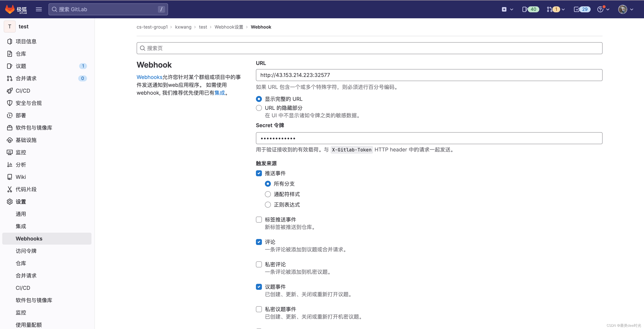Image resolution: width=644 pixels, height=329 pixels.
Task: Open the hamburger navigation menu icon
Action: tap(39, 9)
